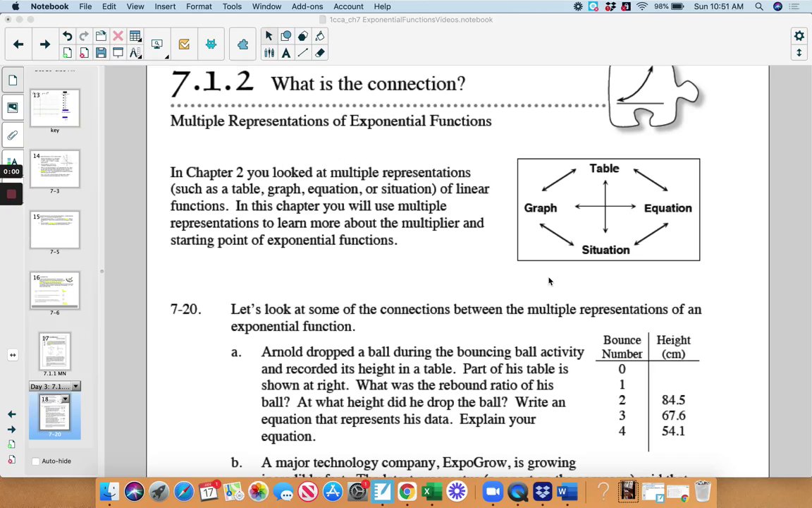Go to the next page using sidebar right arrow

click(11, 429)
